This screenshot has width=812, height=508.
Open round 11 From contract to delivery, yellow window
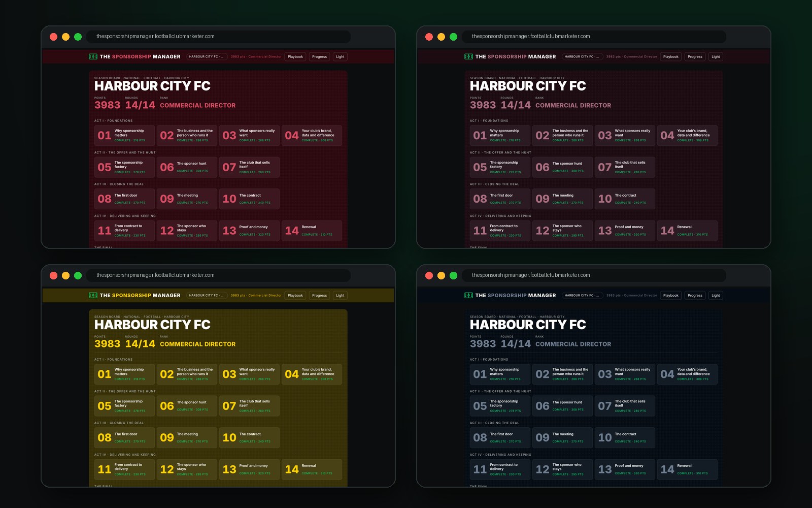click(x=124, y=469)
